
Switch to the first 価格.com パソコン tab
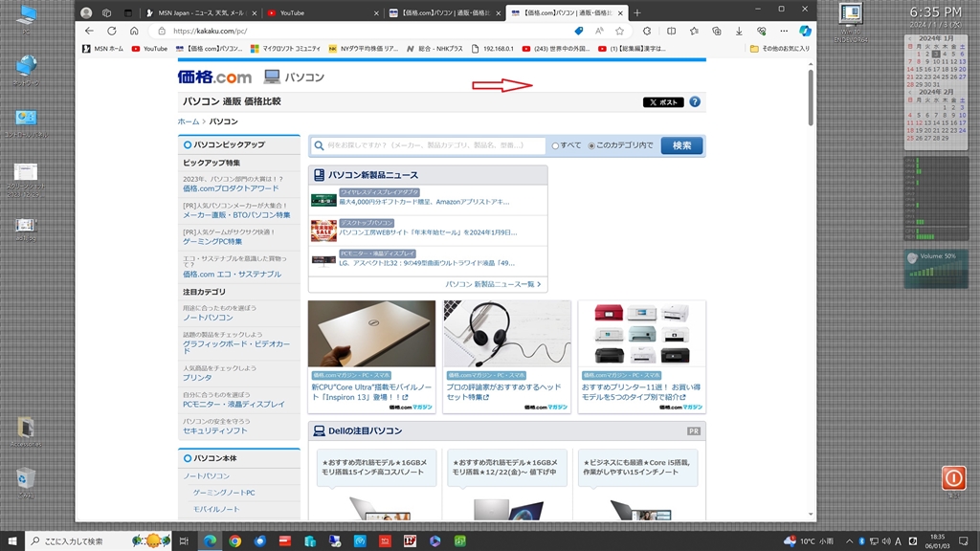(x=444, y=12)
